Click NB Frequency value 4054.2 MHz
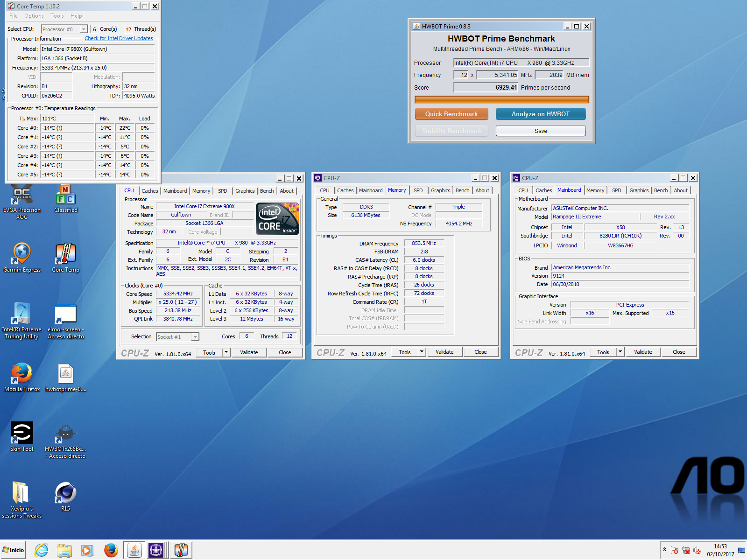The width and height of the screenshot is (747, 560). 459,224
